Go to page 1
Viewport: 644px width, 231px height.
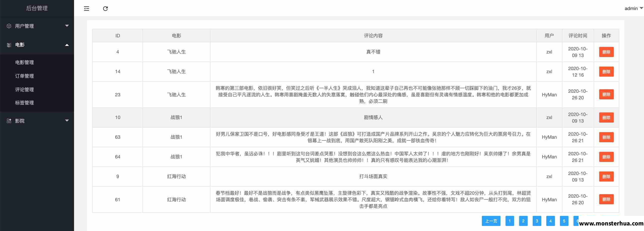pyautogui.click(x=510, y=221)
